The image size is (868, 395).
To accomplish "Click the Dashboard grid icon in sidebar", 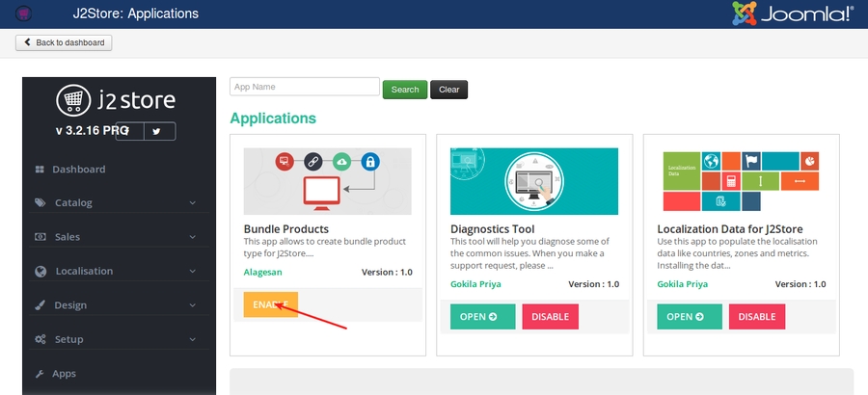I will coord(40,170).
